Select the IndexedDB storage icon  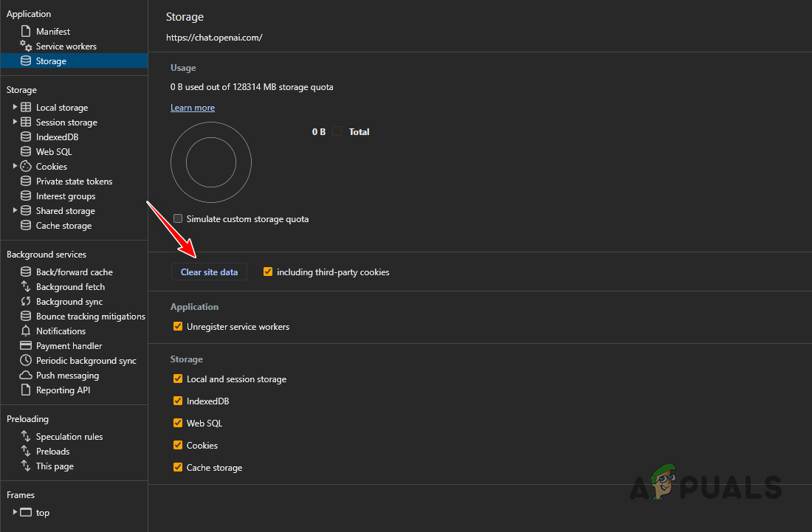pyautogui.click(x=26, y=137)
